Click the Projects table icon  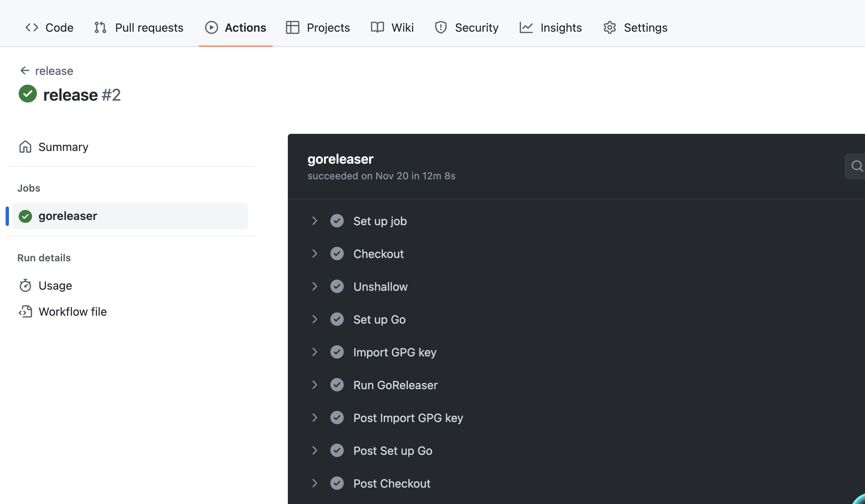tap(293, 28)
